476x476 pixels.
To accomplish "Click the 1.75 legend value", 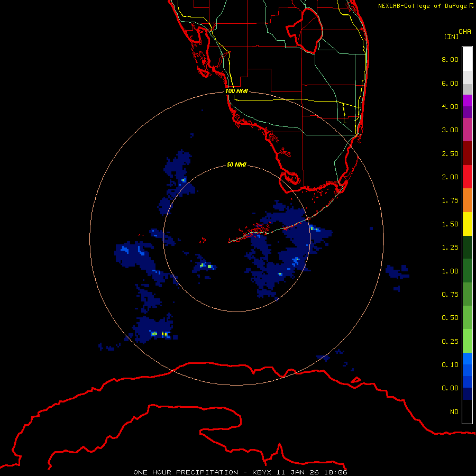I will point(450,200).
